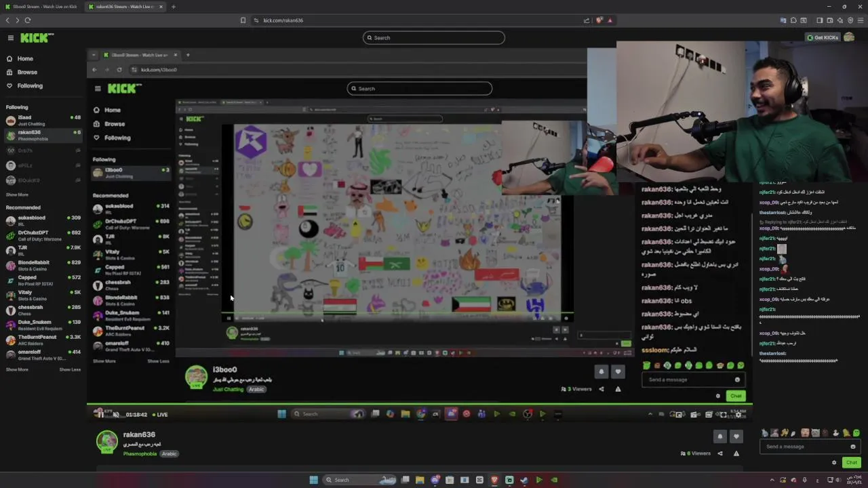Viewport: 868px width, 488px height.
Task: Open the Phasmophobia category link
Action: [140, 453]
